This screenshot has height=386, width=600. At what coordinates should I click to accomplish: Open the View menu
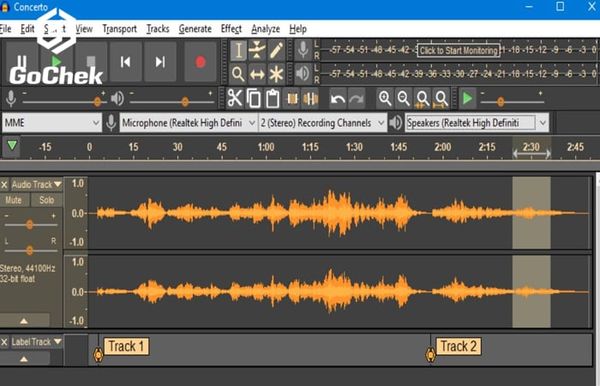pos(84,29)
